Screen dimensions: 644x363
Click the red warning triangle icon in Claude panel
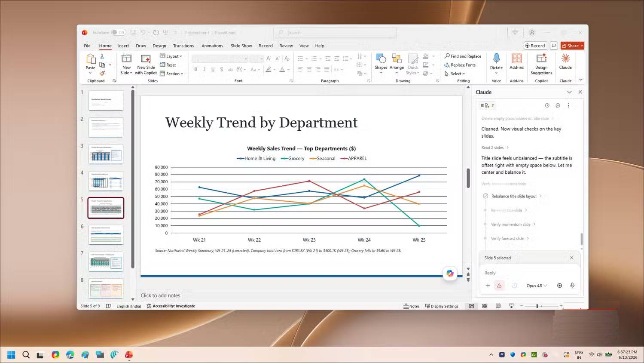click(499, 286)
